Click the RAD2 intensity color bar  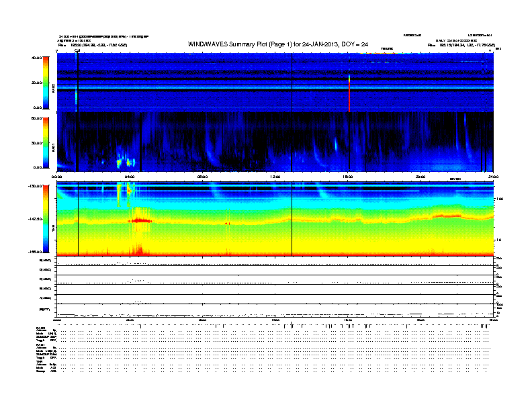[46, 83]
